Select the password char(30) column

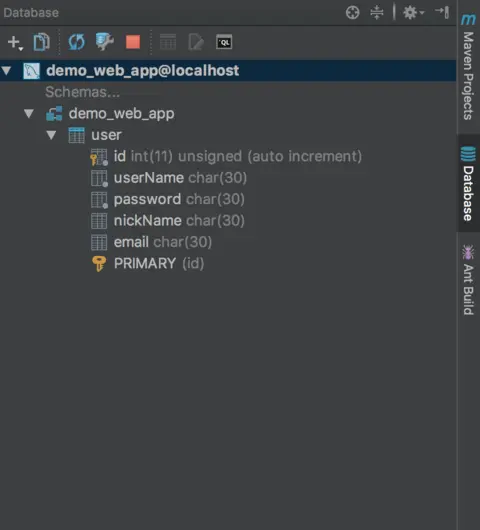click(x=228, y=199)
